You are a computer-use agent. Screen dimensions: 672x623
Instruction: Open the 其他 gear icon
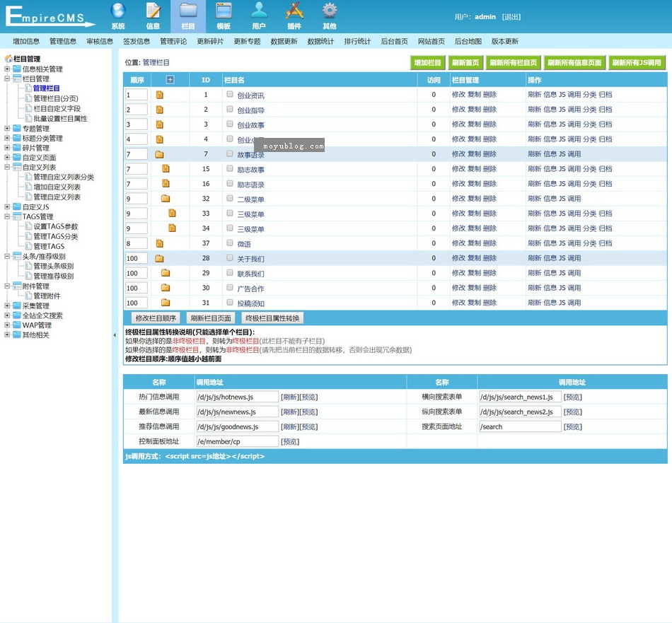[330, 11]
